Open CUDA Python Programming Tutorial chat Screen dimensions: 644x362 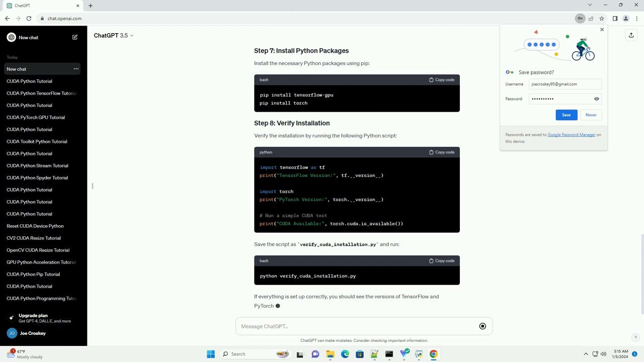[x=43, y=299]
